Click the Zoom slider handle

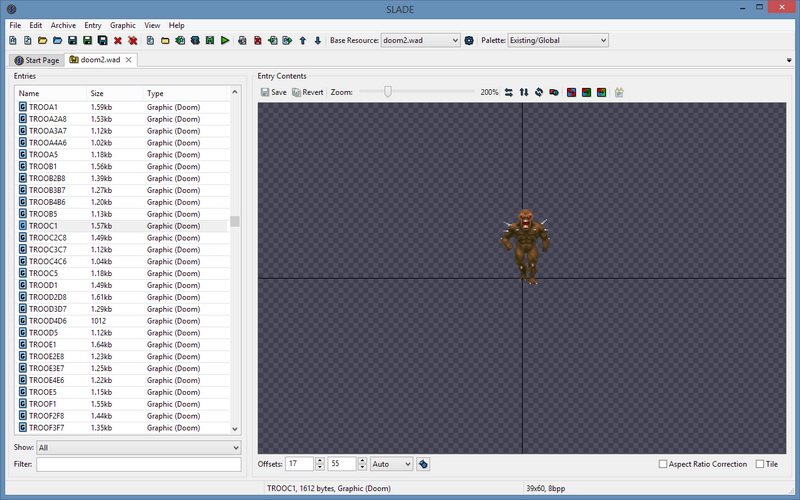387,92
